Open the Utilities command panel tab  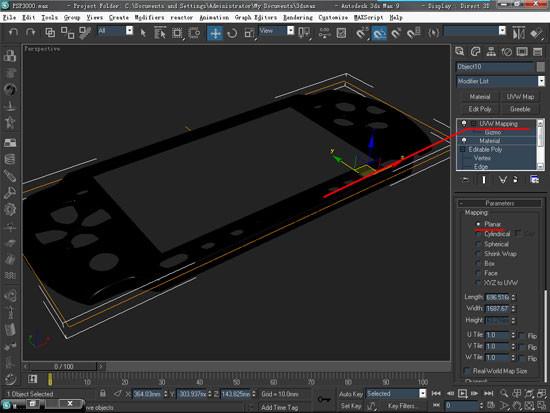click(537, 52)
